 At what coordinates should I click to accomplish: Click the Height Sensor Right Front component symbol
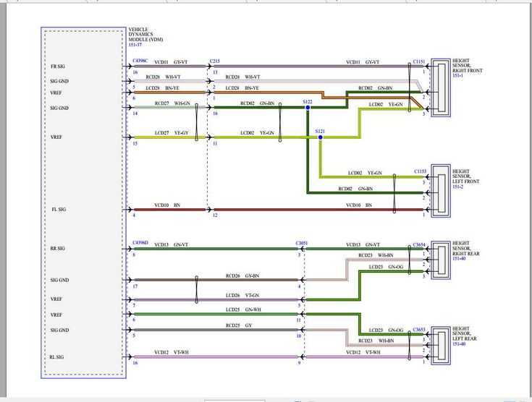441,87
